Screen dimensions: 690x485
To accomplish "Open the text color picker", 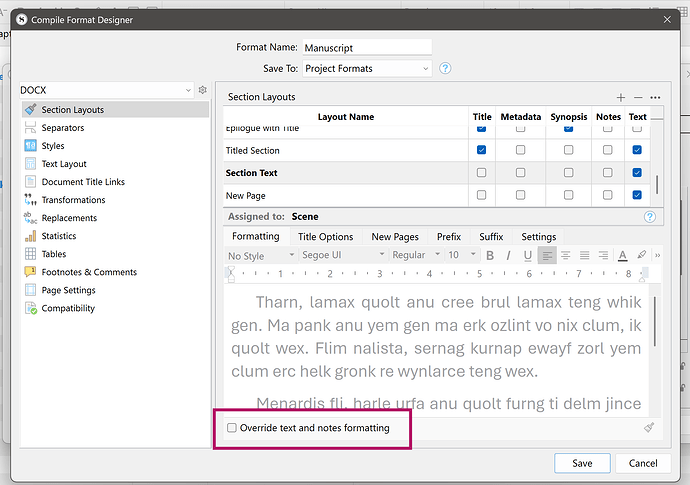I will pos(622,255).
